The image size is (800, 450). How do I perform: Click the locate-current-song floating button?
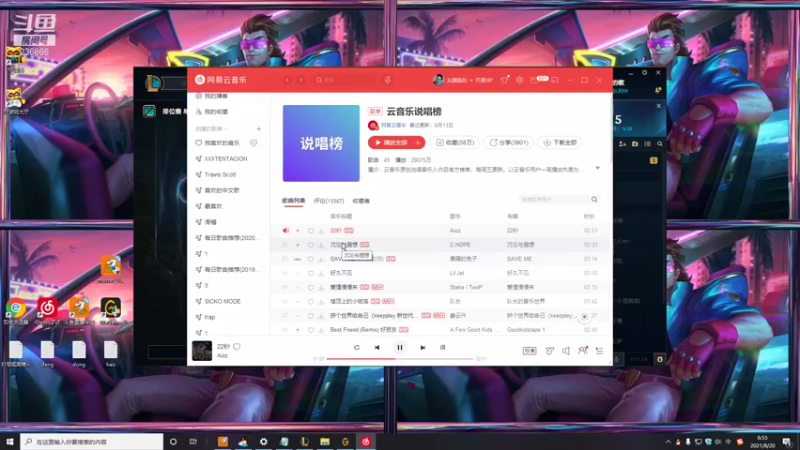(x=584, y=317)
